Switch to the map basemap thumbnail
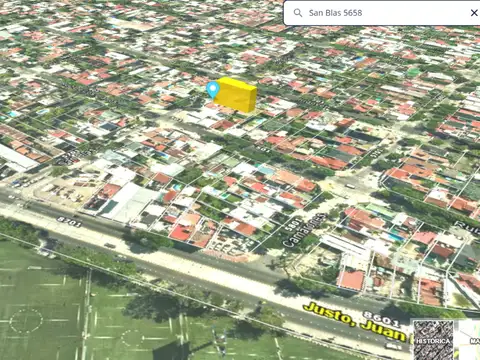Screen dimensions: 480x360 coord(469,340)
